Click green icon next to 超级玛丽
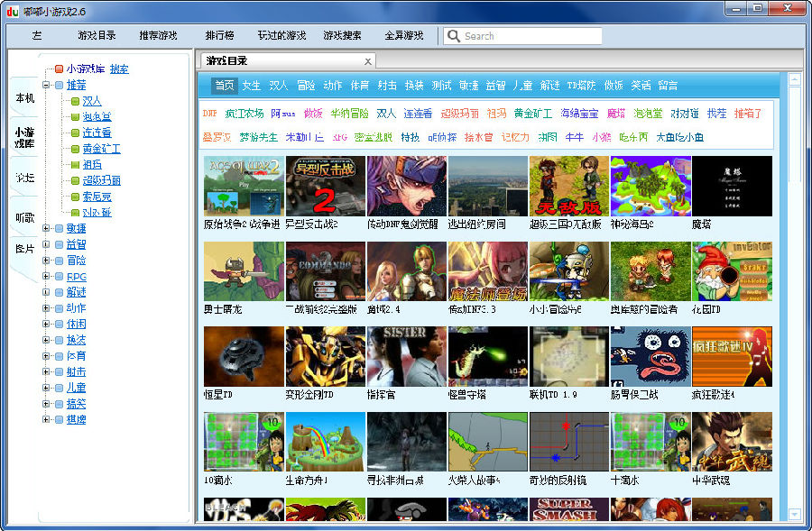Image resolution: width=812 pixels, height=531 pixels. [75, 180]
